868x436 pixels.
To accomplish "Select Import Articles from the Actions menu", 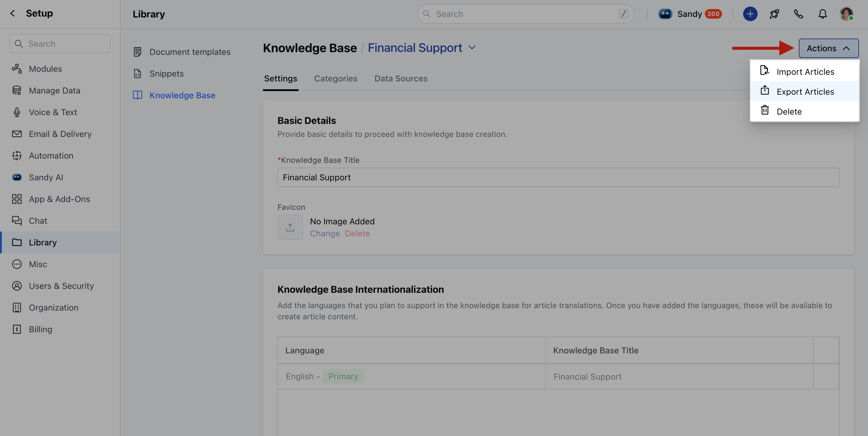I will tap(805, 72).
